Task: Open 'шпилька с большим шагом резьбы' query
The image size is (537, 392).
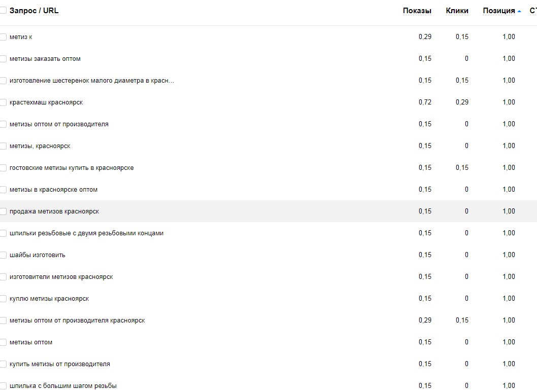Action: (63, 386)
